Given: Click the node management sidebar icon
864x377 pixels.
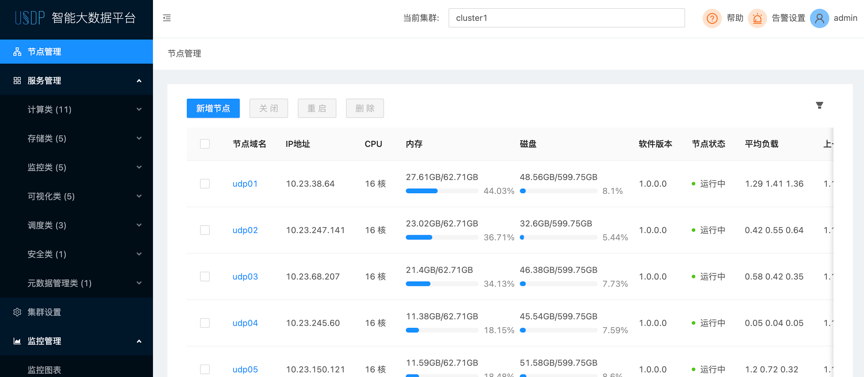Looking at the screenshot, I should (17, 52).
